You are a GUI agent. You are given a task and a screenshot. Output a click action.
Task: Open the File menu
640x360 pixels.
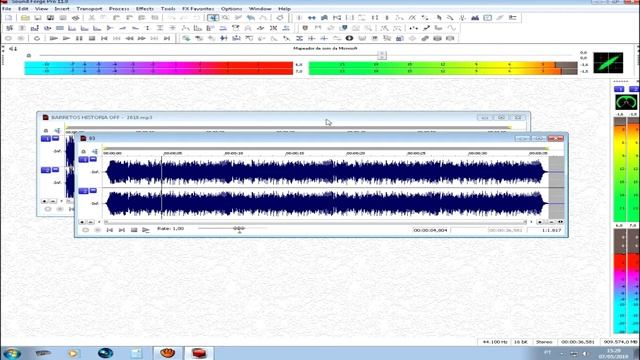pyautogui.click(x=7, y=9)
